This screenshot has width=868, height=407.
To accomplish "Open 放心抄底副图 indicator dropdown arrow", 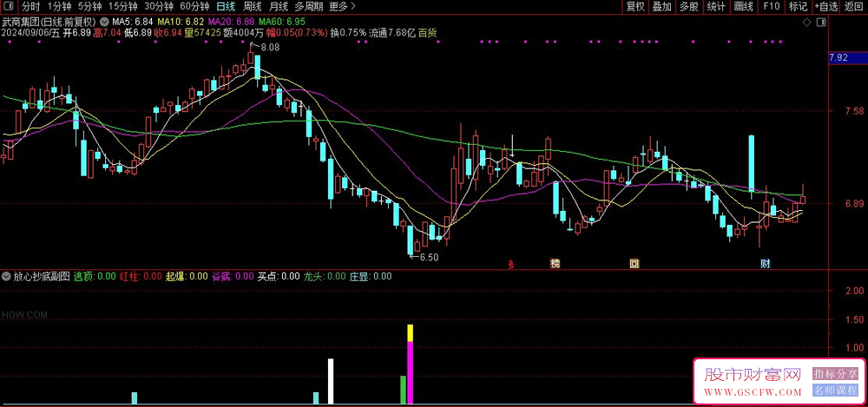I will click(x=6, y=276).
